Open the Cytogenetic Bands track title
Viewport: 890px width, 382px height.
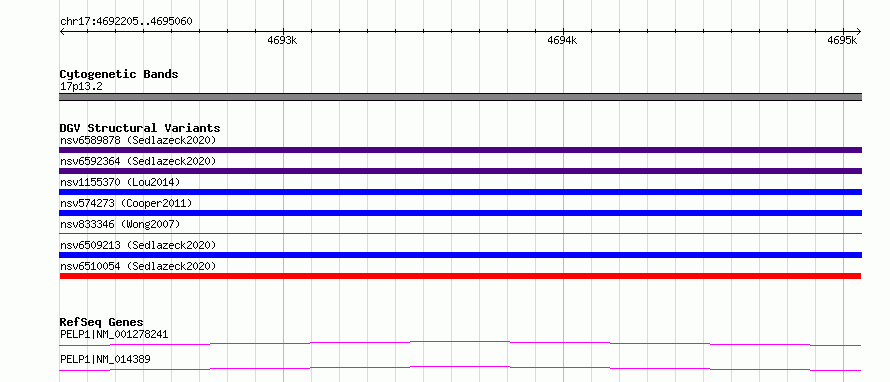pos(119,74)
